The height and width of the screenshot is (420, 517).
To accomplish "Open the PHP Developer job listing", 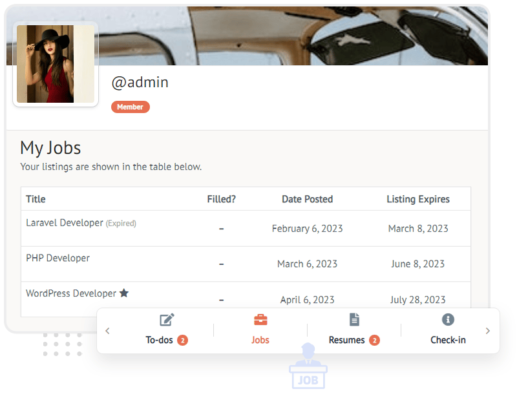I will [58, 258].
